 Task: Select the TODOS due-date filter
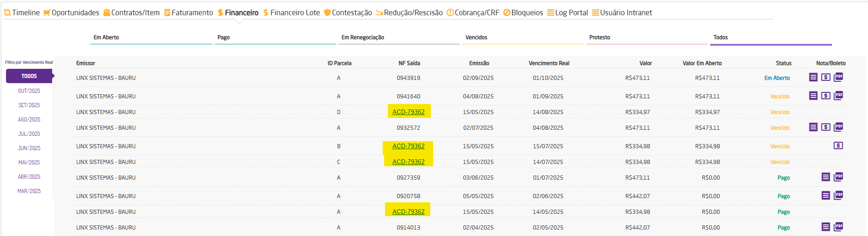(x=29, y=76)
